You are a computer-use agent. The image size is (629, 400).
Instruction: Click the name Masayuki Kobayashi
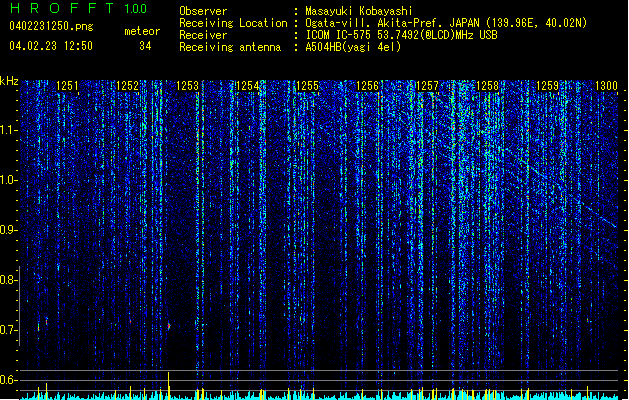pyautogui.click(x=359, y=11)
